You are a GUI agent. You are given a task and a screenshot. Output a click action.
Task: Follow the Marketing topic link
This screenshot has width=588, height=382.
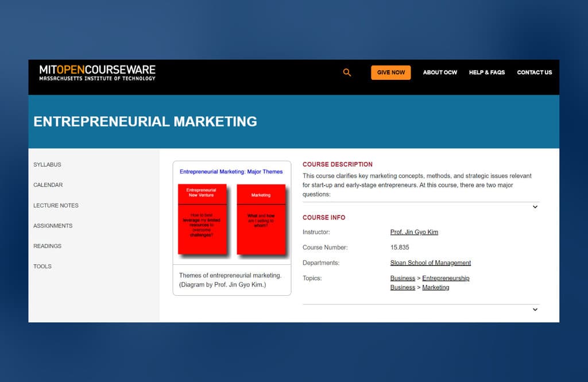(x=436, y=287)
